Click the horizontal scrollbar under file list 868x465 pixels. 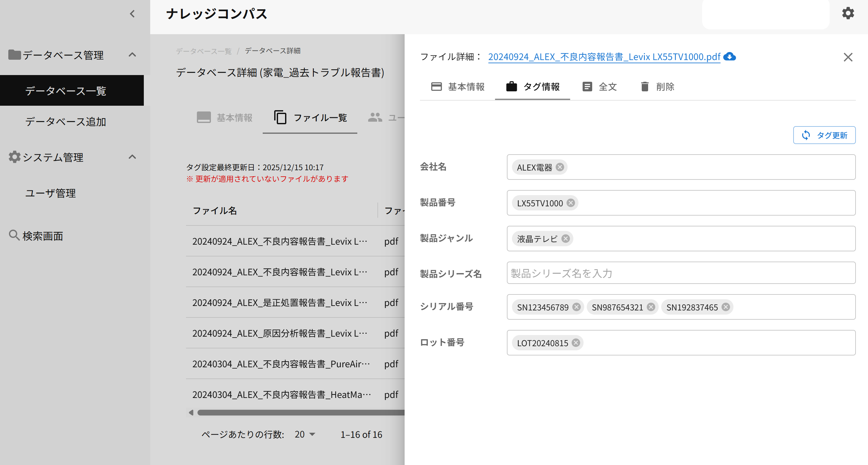click(300, 413)
